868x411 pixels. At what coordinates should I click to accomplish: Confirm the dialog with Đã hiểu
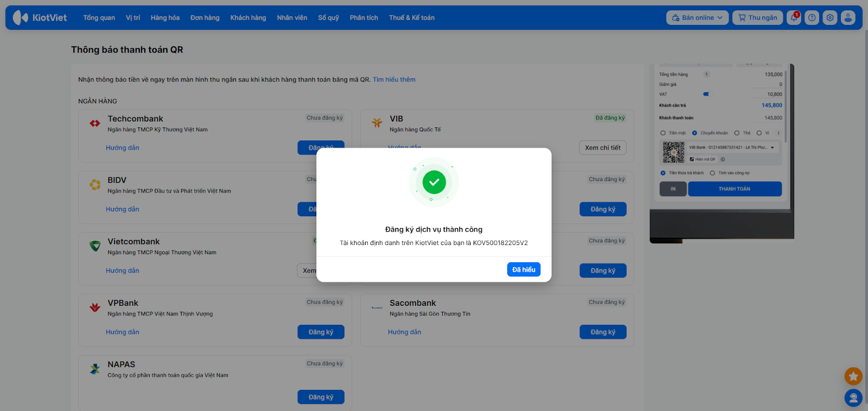point(524,269)
